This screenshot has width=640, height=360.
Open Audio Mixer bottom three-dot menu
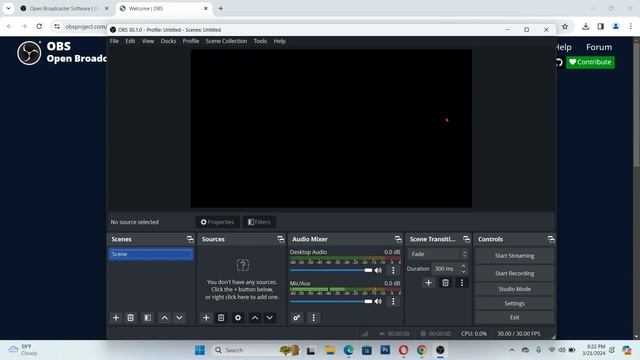[x=313, y=318]
